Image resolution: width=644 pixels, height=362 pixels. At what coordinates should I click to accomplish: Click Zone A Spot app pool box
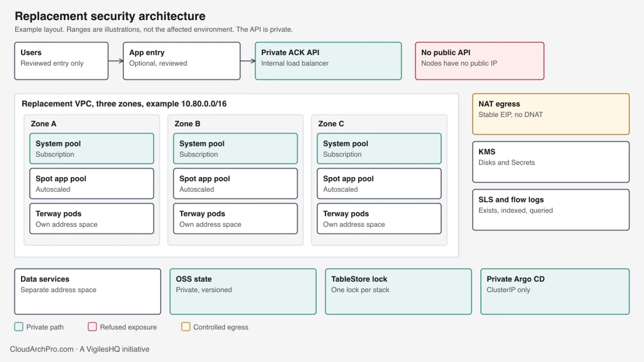[92, 183]
